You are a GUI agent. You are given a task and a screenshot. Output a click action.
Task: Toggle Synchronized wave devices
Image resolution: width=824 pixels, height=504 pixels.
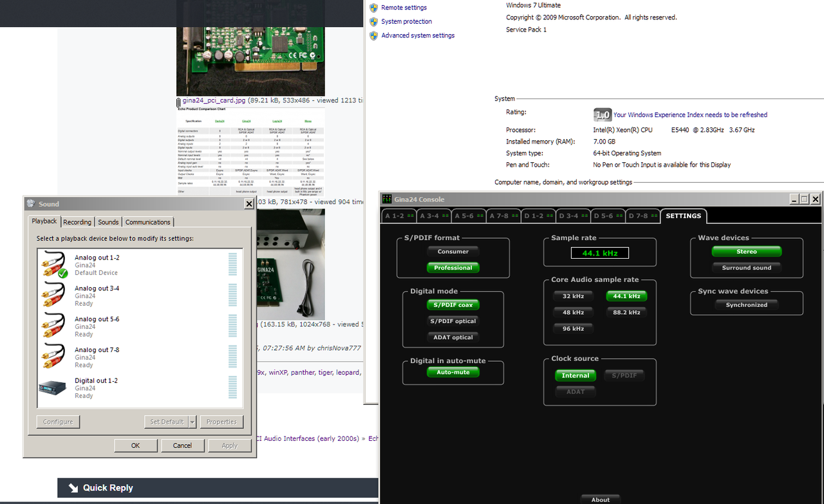point(747,305)
